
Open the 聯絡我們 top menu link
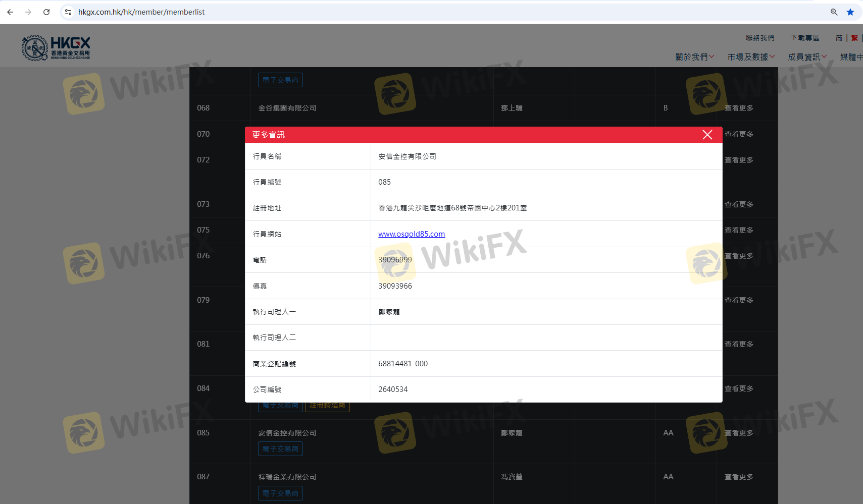pyautogui.click(x=759, y=38)
